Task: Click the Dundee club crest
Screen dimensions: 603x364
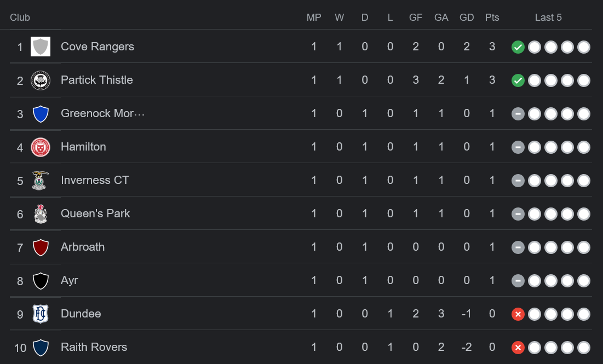Action: coord(41,314)
